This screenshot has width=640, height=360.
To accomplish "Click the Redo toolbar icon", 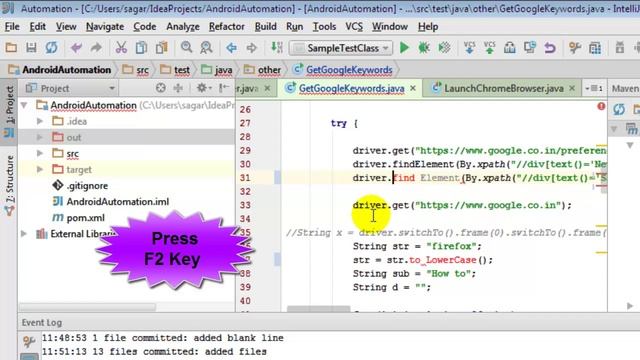I will click(96, 48).
